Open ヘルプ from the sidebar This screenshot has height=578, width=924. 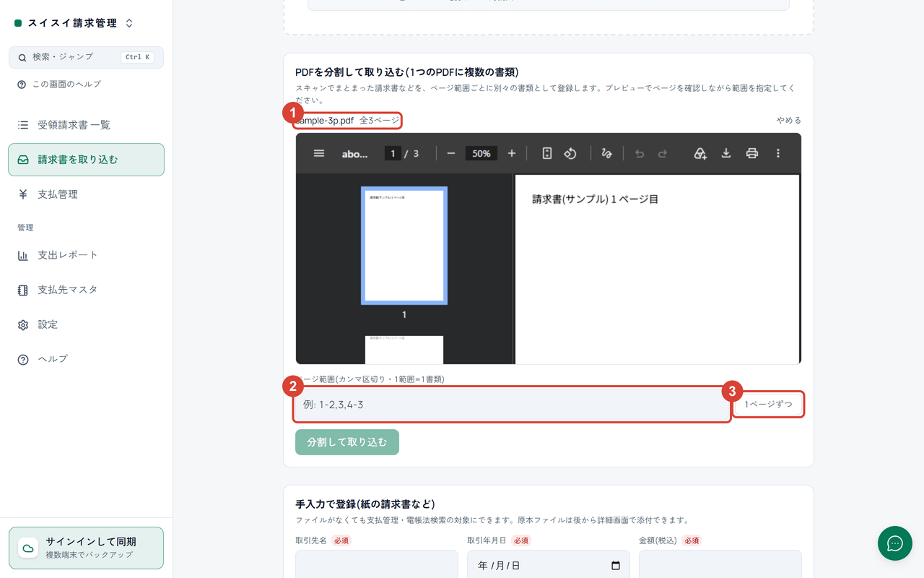86,359
